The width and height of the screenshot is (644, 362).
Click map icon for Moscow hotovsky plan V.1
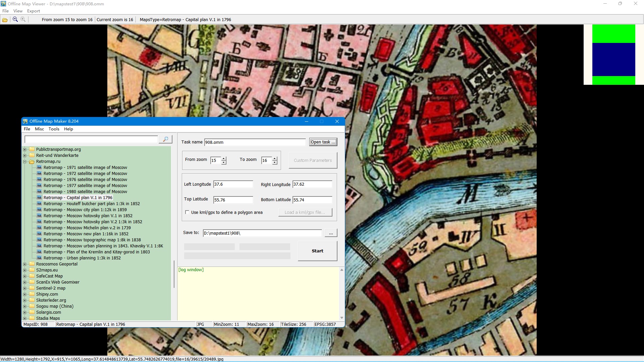[39, 216]
